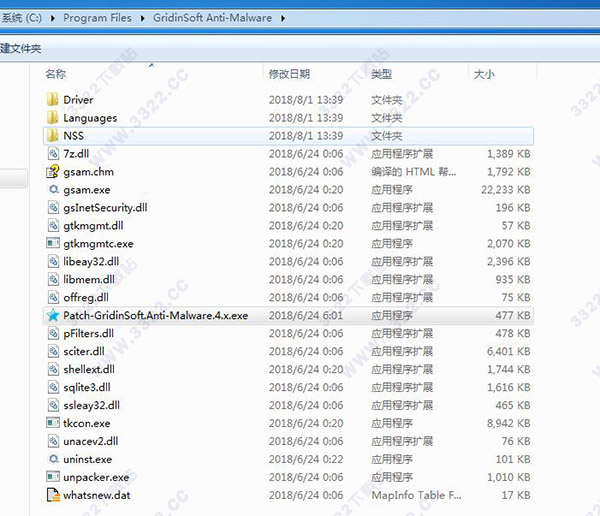Expand the arrow after Program Files breadcrumb
Screen dimensions: 600x516
143,18
